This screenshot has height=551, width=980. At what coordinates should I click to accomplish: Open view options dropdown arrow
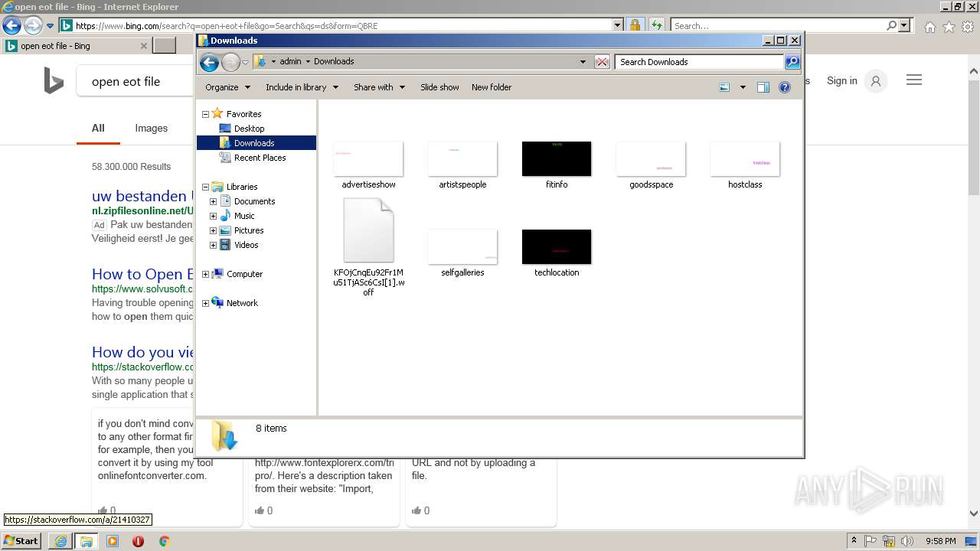(743, 87)
